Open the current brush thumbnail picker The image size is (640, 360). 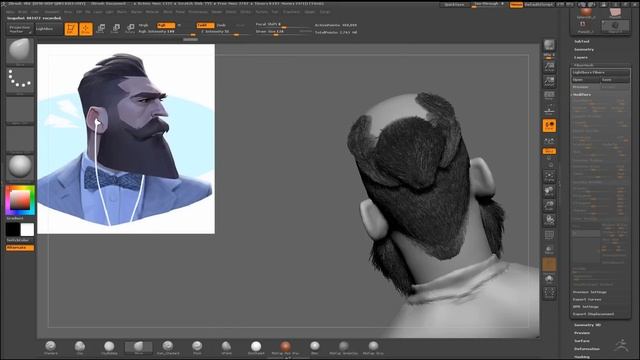coord(20,51)
